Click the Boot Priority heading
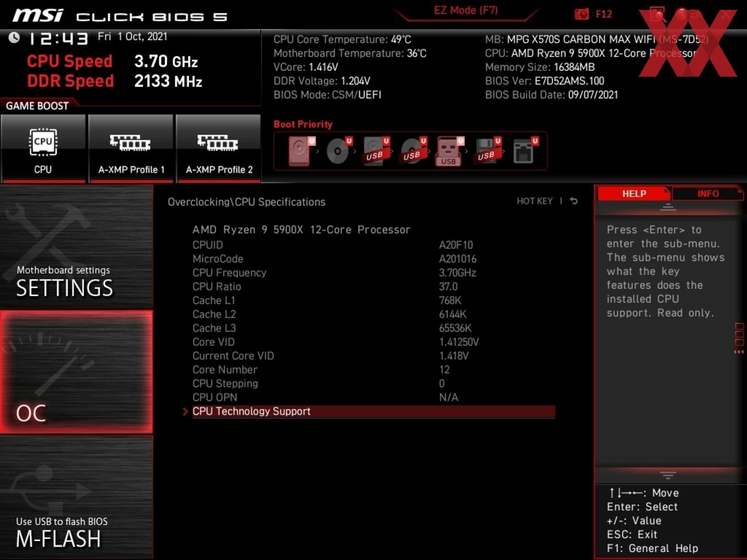 [x=303, y=124]
